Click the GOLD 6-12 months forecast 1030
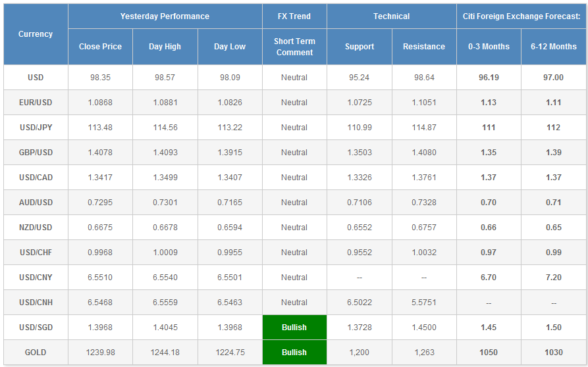The height and width of the screenshot is (367, 588). point(553,353)
